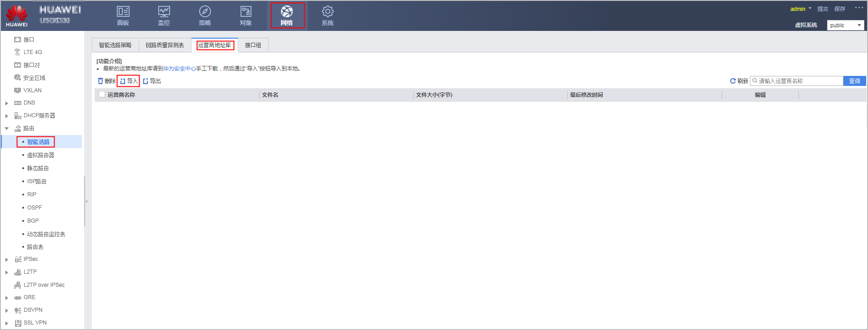
Task: Open the 面板 dashboard icon
Action: click(x=123, y=12)
